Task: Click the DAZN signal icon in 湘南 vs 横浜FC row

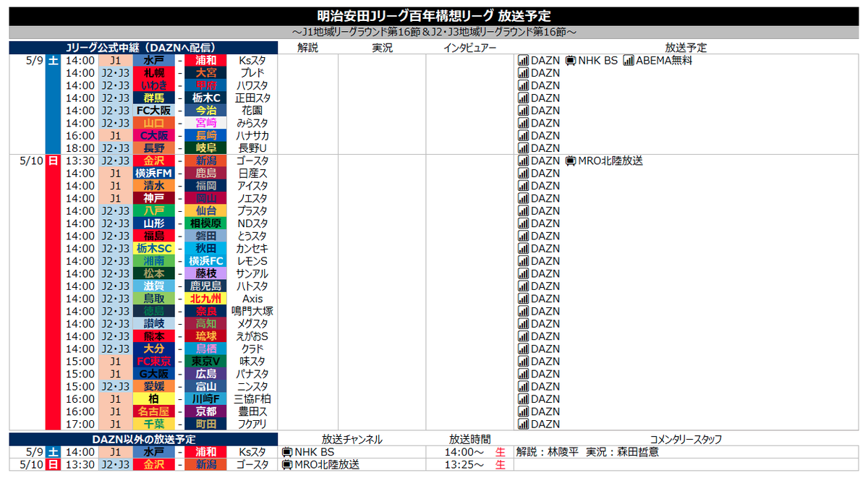Action: [523, 261]
